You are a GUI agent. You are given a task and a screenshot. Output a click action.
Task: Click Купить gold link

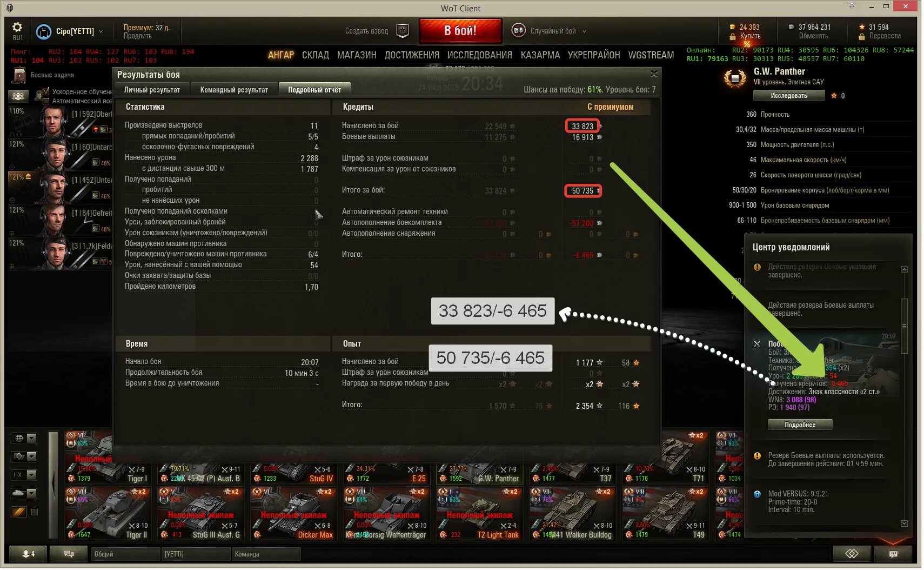[750, 36]
